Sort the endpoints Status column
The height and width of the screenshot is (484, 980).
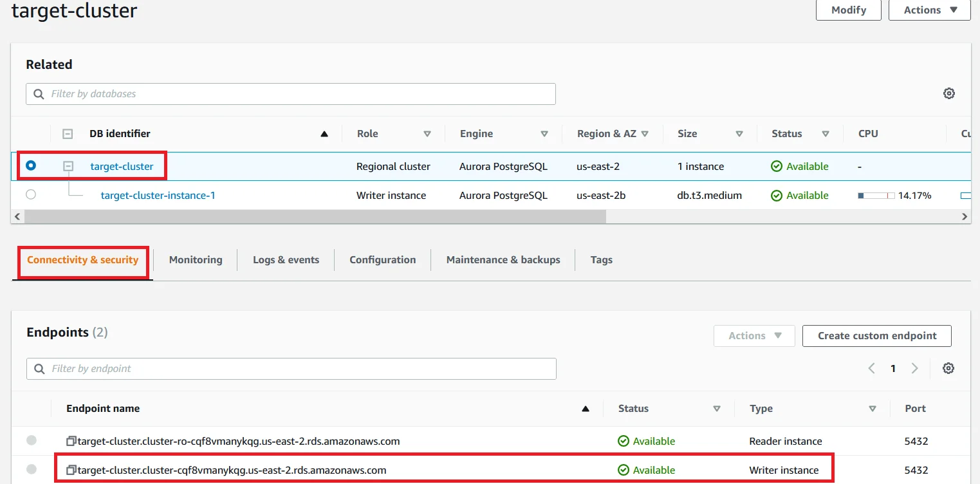(717, 409)
